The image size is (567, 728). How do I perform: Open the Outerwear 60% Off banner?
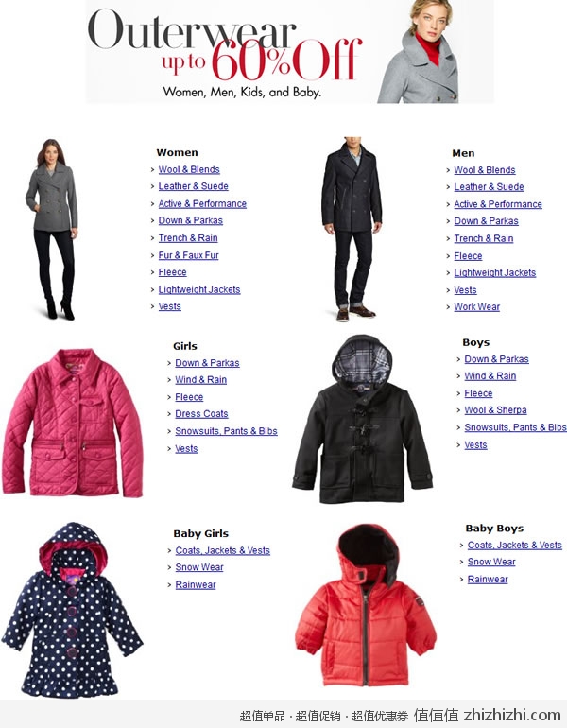[290, 52]
